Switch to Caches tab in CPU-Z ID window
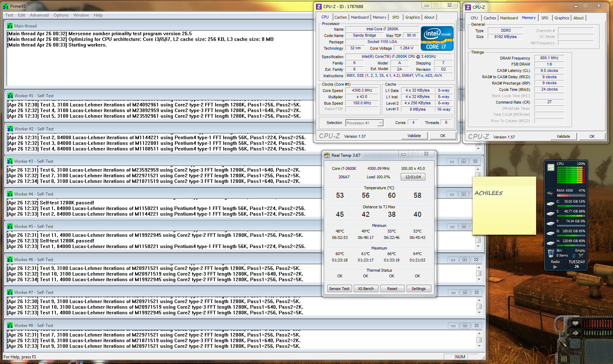This screenshot has width=613, height=364. tap(340, 17)
